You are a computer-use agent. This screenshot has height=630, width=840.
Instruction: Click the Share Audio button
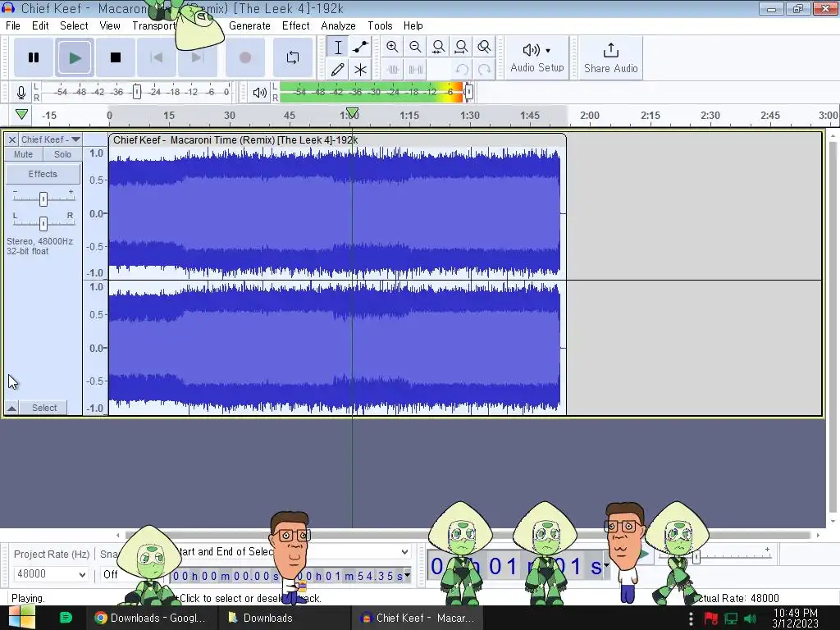coord(610,58)
